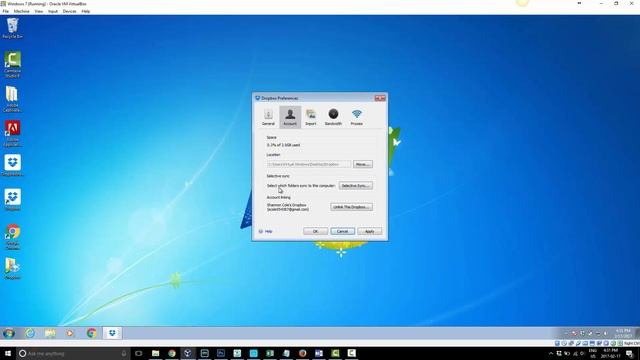Click the Ask me anything search box
640x360 pixels.
point(73,353)
